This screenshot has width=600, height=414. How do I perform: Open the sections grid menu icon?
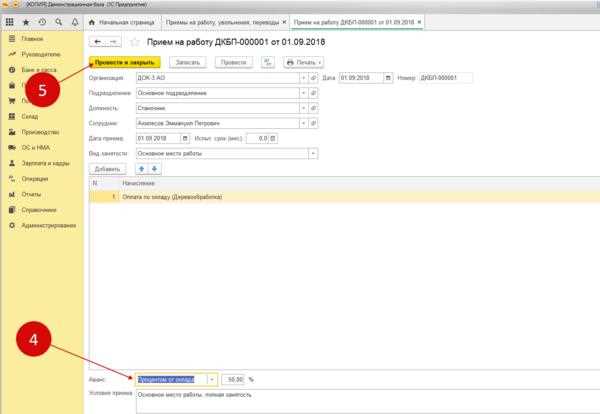pyautogui.click(x=10, y=22)
